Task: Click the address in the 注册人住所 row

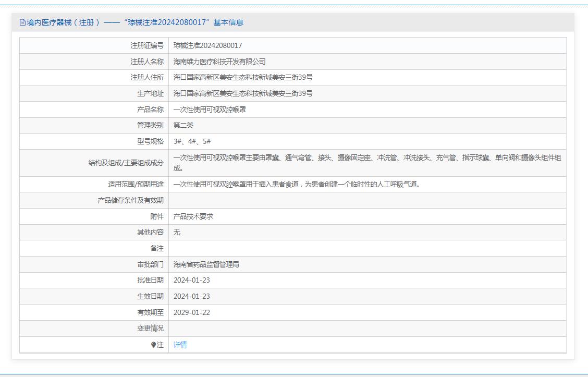Action: [243, 77]
